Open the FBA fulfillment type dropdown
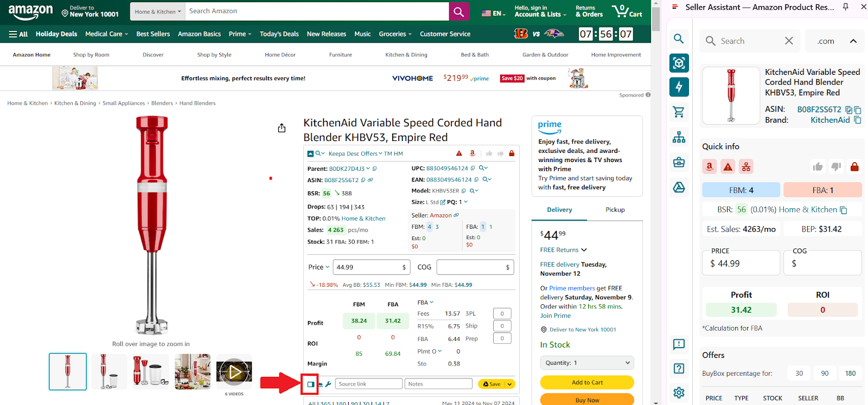Image resolution: width=868 pixels, height=405 pixels. (x=425, y=303)
